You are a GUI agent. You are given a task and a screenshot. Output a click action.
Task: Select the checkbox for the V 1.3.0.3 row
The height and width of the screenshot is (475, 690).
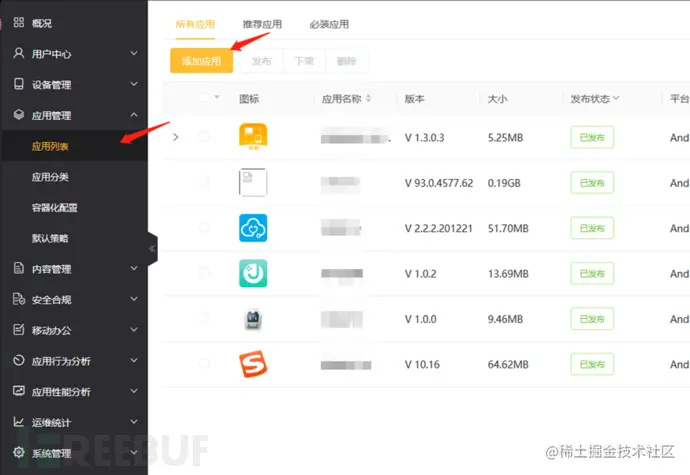coord(204,136)
